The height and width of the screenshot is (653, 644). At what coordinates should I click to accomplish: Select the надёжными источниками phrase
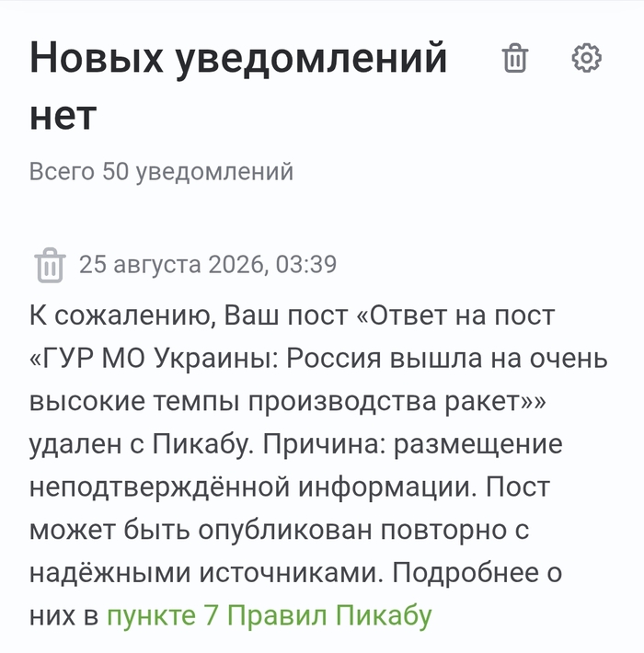pyautogui.click(x=206, y=573)
